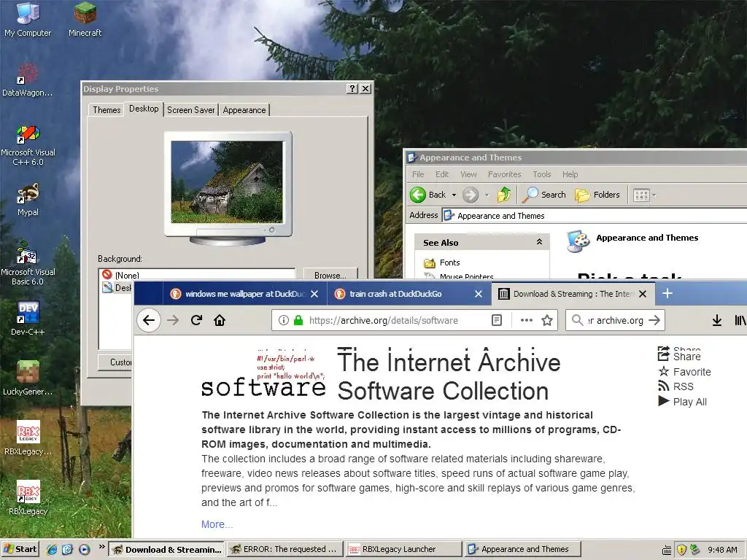Open the Tools menu in Explorer
Screen dimensions: 747x560
pos(542,174)
